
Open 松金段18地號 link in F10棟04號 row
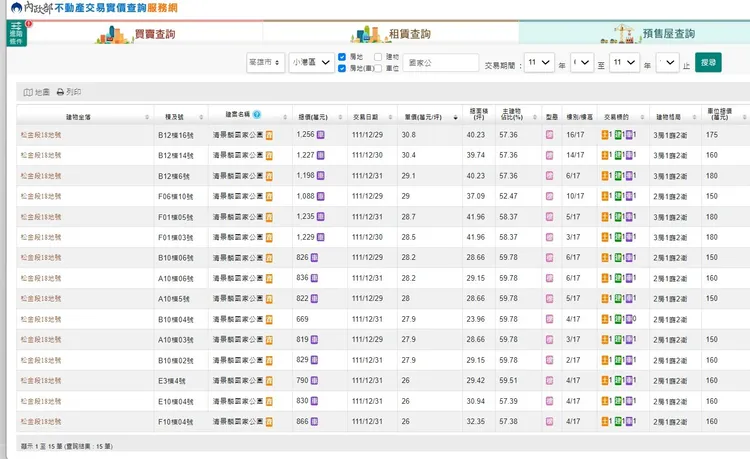pos(41,422)
